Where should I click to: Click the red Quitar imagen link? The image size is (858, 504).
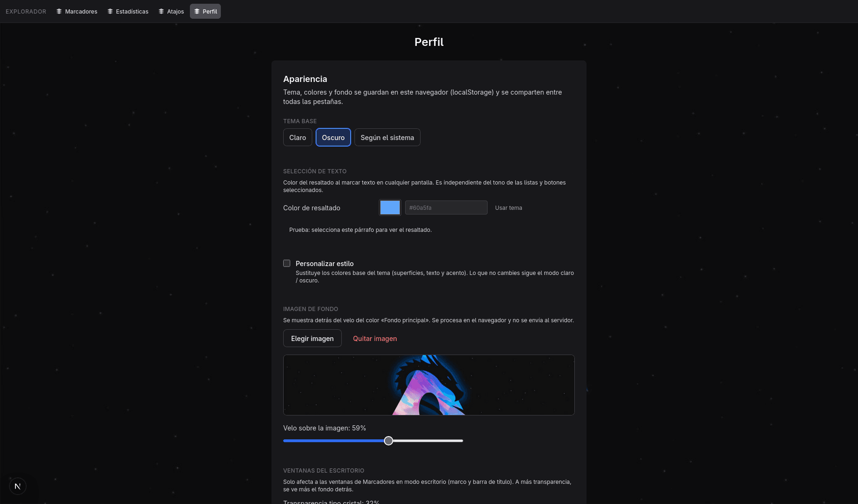tap(375, 338)
